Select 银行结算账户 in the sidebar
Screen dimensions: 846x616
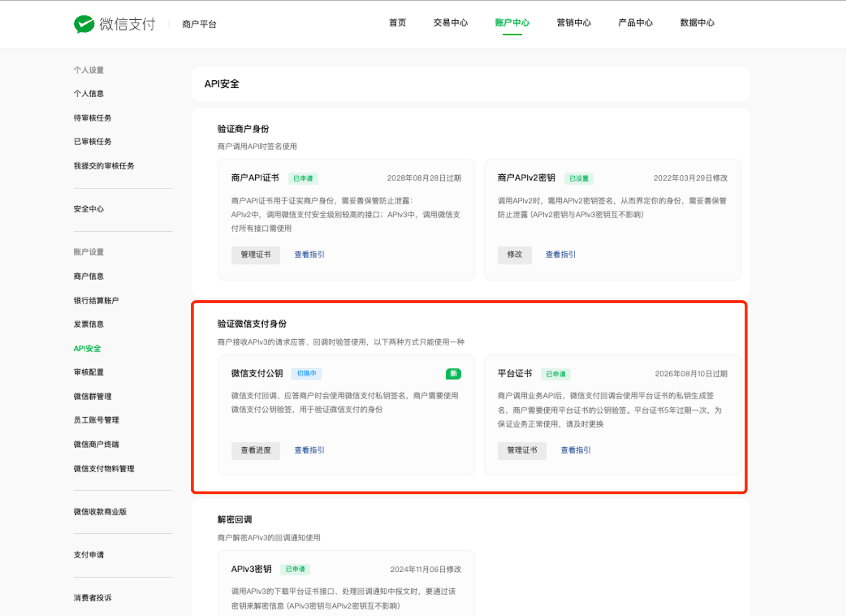tap(96, 301)
